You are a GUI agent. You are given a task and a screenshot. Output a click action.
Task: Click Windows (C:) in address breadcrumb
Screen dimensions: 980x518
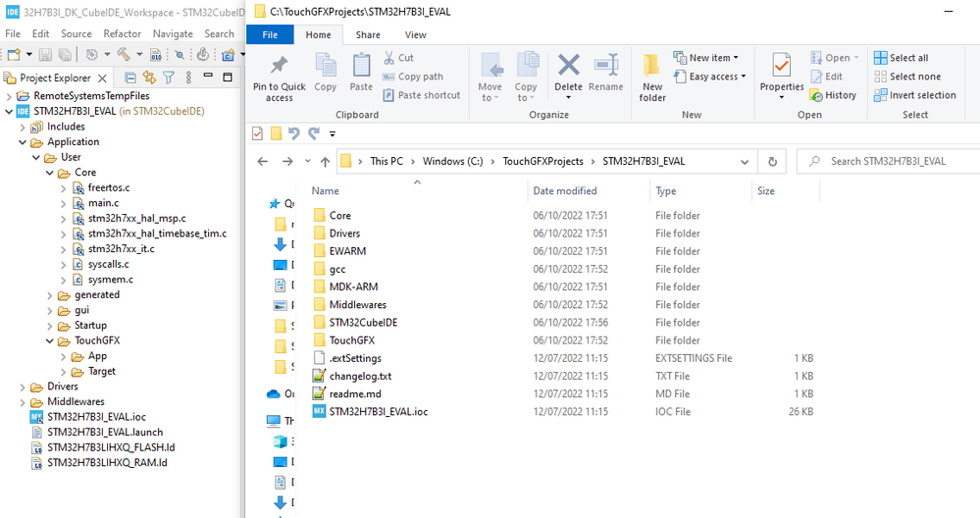point(452,161)
